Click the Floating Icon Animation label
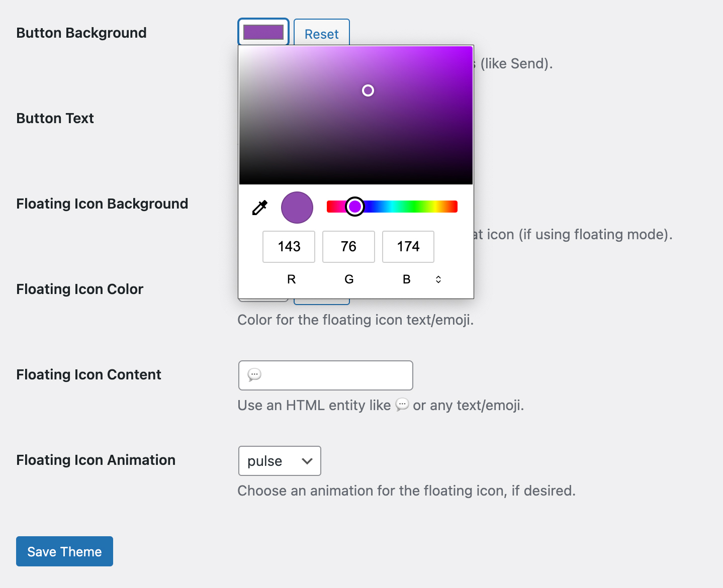 tap(96, 460)
